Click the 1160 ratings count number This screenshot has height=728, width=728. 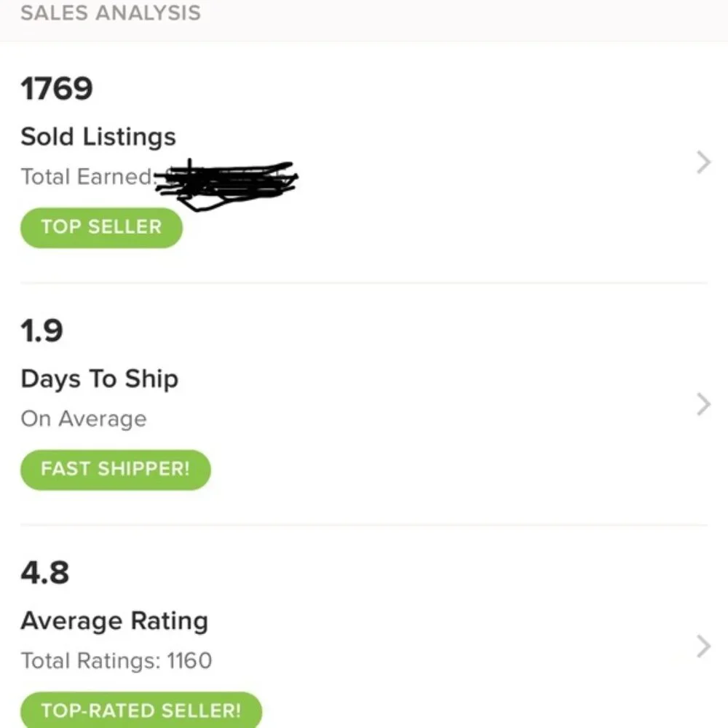point(189,661)
